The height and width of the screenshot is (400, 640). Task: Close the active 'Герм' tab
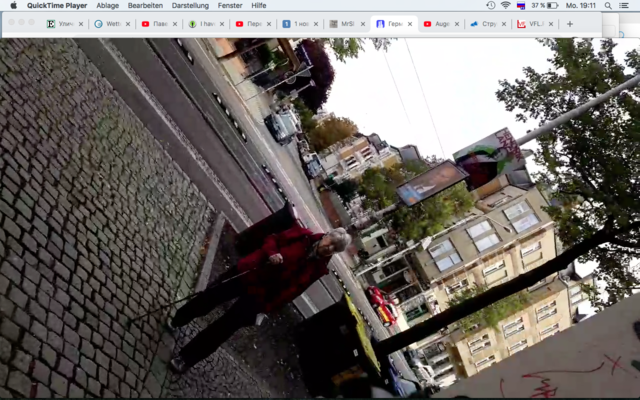pos(410,24)
